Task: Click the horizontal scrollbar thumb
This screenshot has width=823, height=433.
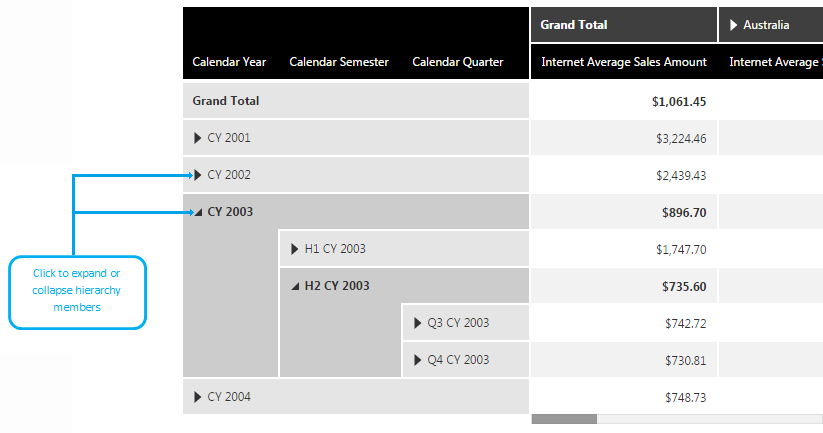Action: pyautogui.click(x=564, y=419)
